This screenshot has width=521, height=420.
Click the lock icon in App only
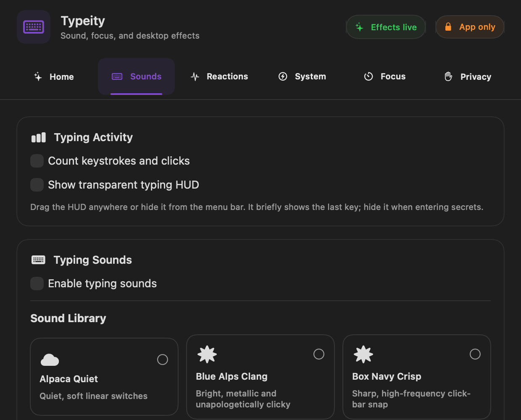(448, 27)
